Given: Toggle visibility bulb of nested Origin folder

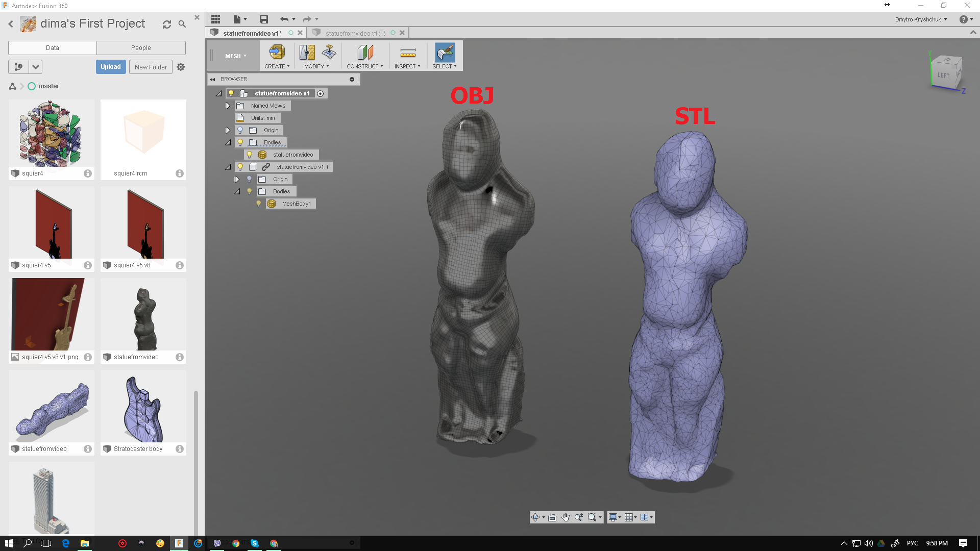Looking at the screenshot, I should 249,179.
